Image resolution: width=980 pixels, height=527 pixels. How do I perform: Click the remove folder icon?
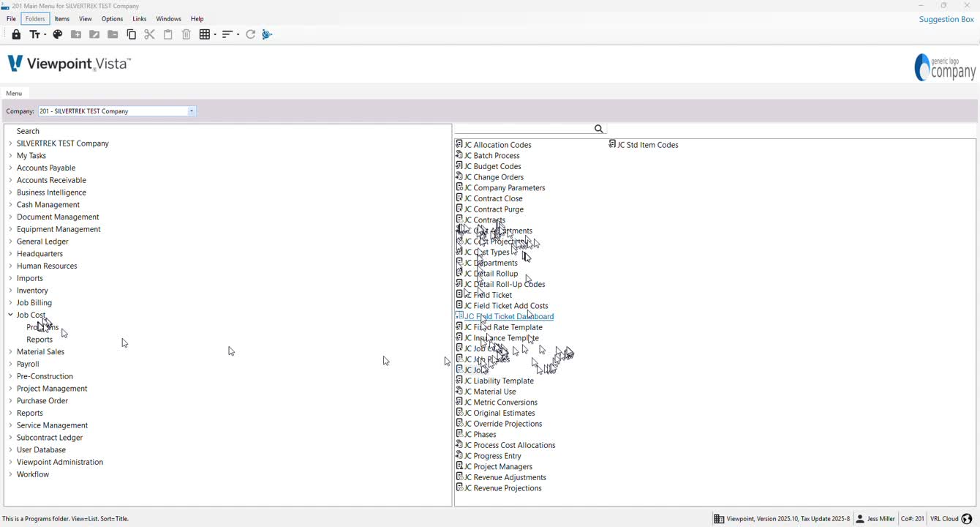113,34
